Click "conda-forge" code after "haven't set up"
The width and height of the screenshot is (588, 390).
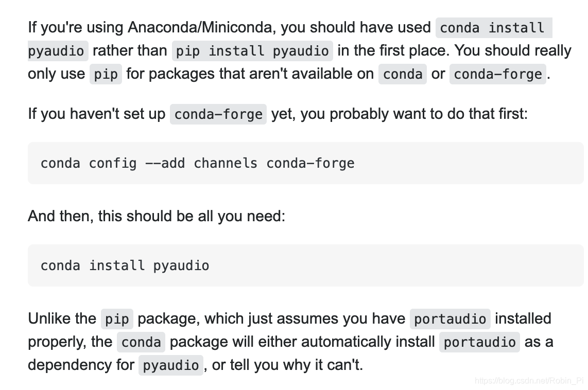pyautogui.click(x=218, y=114)
